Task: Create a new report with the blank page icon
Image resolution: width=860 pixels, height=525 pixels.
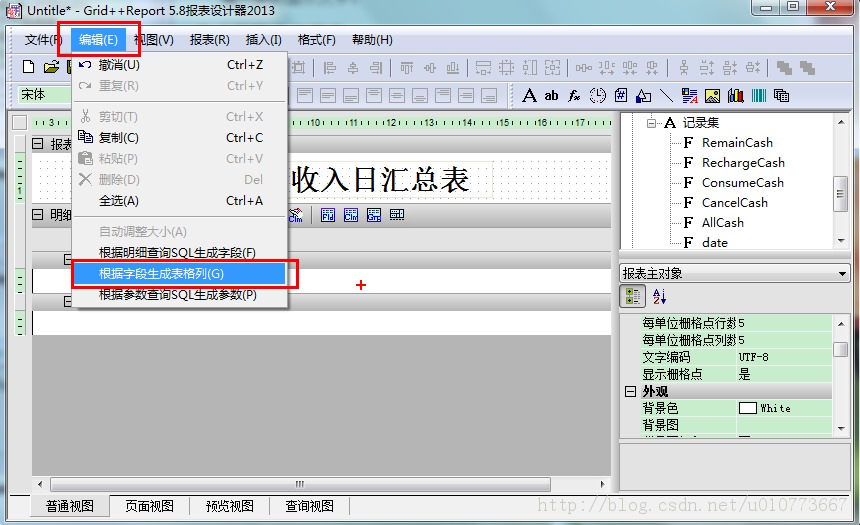Action: 29,67
